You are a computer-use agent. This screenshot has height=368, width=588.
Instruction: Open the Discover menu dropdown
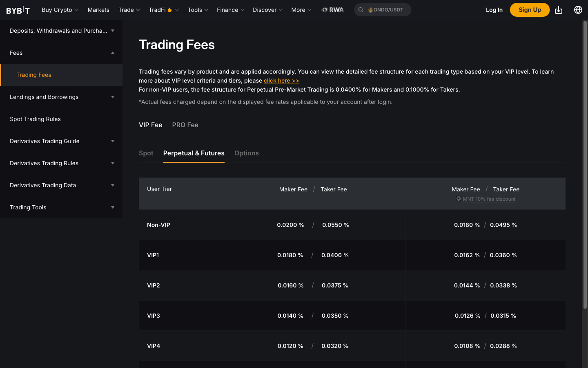pos(267,10)
